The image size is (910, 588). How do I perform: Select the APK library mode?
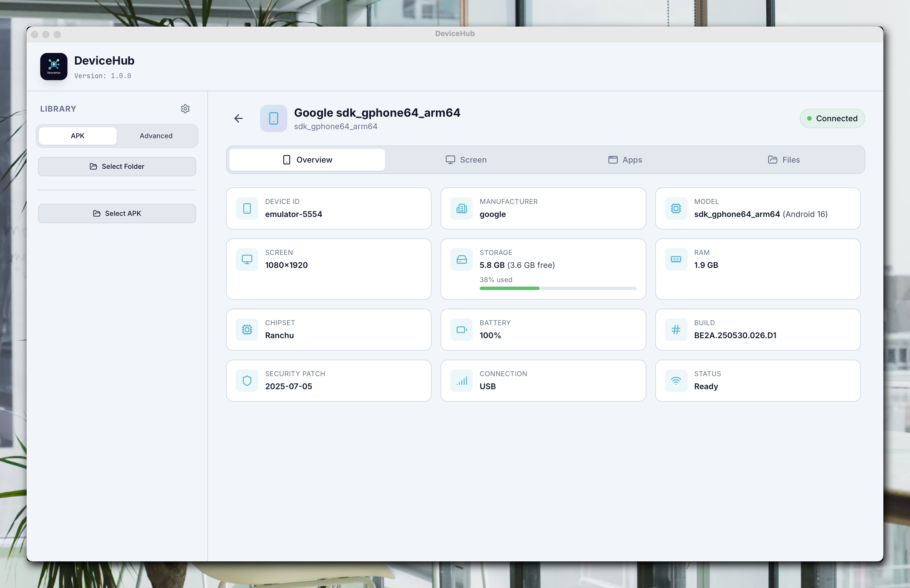(78, 136)
